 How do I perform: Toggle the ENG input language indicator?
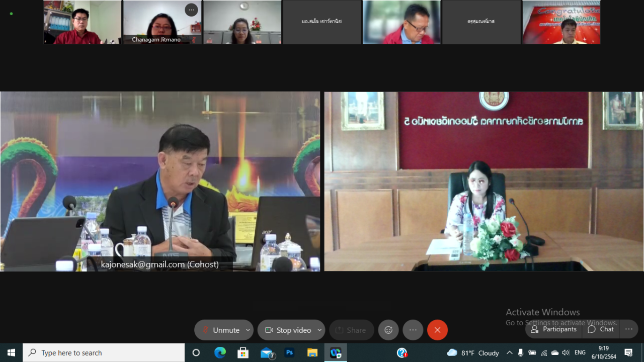pyautogui.click(x=580, y=353)
